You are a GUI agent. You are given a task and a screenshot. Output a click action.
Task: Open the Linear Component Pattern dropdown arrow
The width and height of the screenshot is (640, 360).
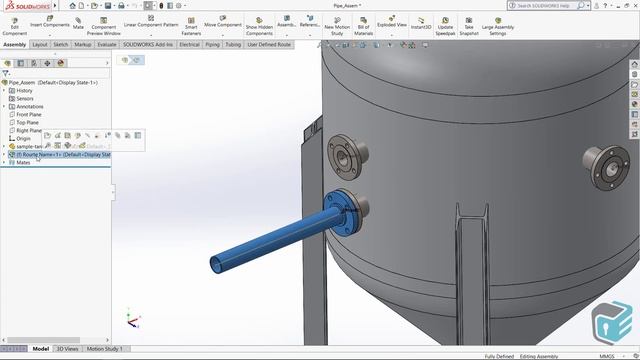pos(151,35)
